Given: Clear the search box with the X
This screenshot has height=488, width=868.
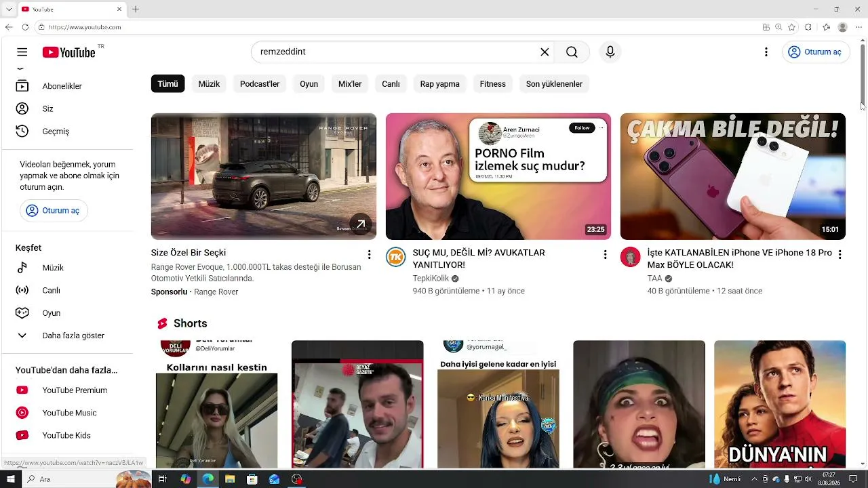Looking at the screenshot, I should tap(545, 52).
